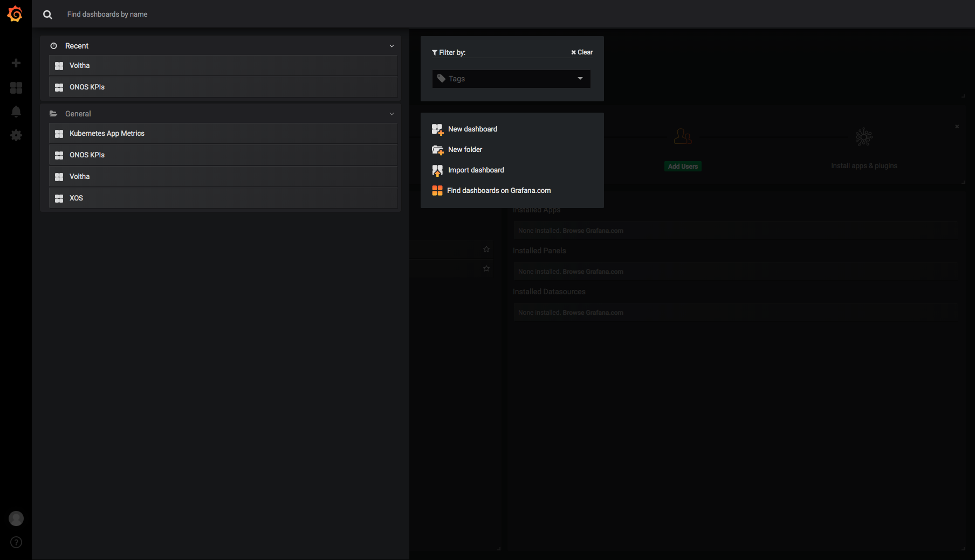The width and height of the screenshot is (975, 560).
Task: Click the Install apps & plugins icon
Action: pos(864,137)
